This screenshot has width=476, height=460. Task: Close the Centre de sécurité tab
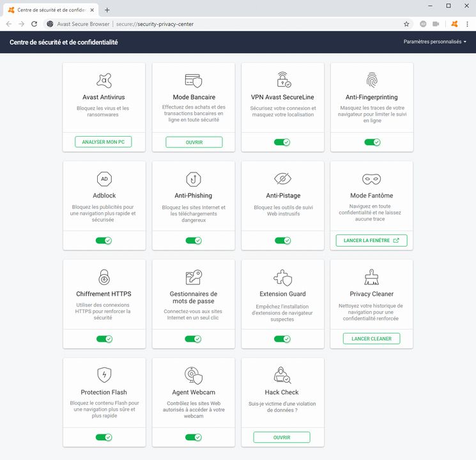click(x=92, y=10)
